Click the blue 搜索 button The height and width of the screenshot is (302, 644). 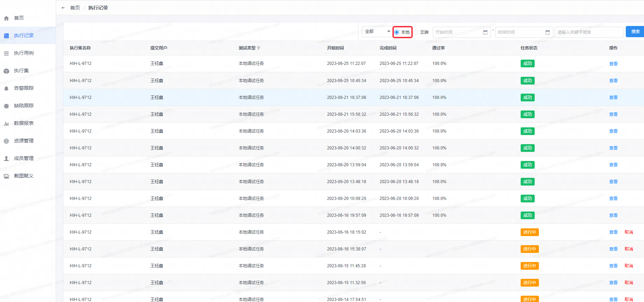635,32
